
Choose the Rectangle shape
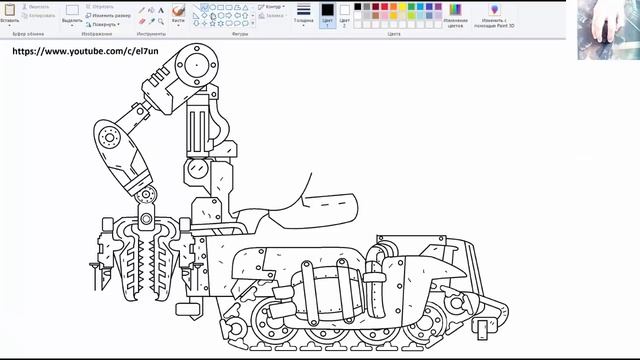pos(221,7)
